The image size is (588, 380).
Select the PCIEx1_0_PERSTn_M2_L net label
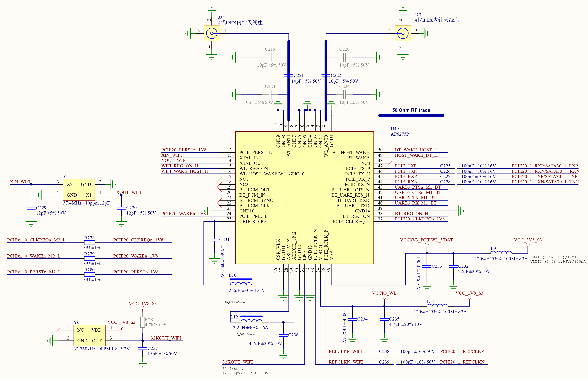[x=34, y=272]
